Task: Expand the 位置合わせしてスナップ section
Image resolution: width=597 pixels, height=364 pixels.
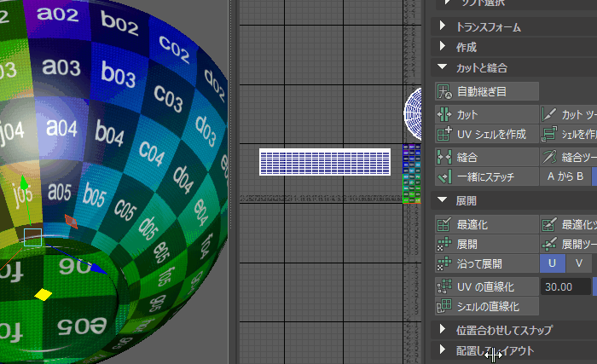Action: point(442,328)
